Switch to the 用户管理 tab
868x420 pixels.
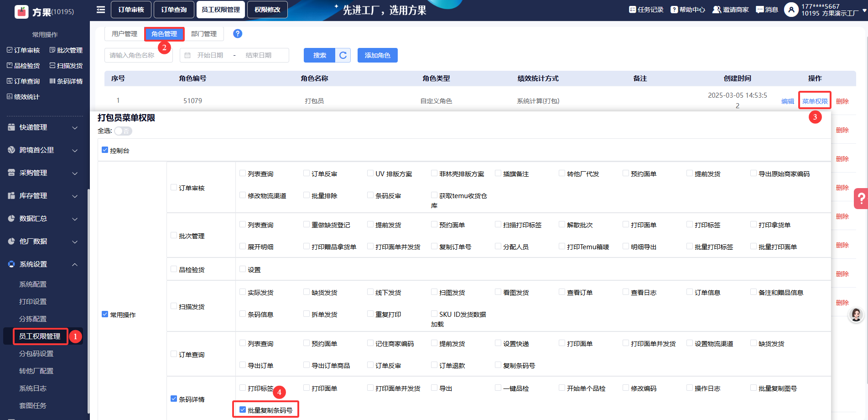tap(125, 34)
